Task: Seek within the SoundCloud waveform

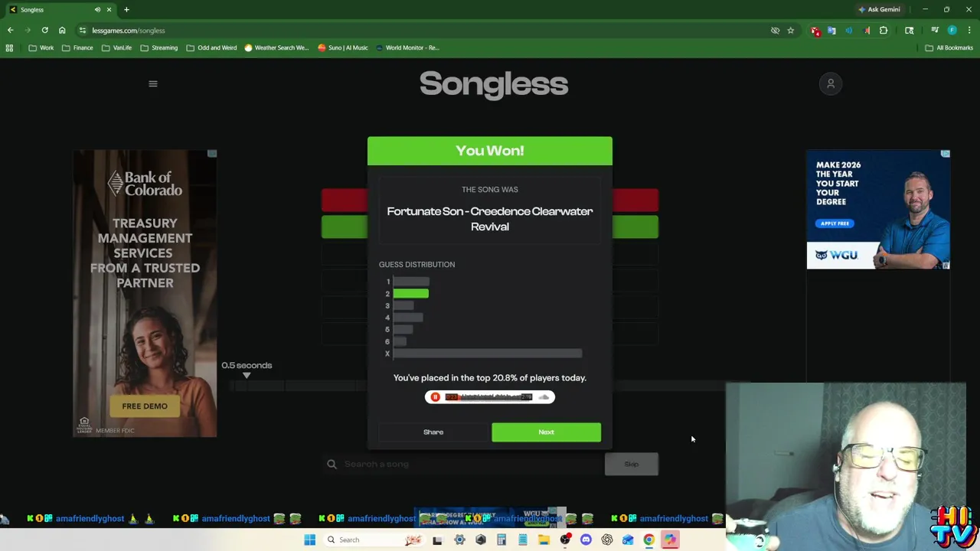Action: tap(489, 397)
